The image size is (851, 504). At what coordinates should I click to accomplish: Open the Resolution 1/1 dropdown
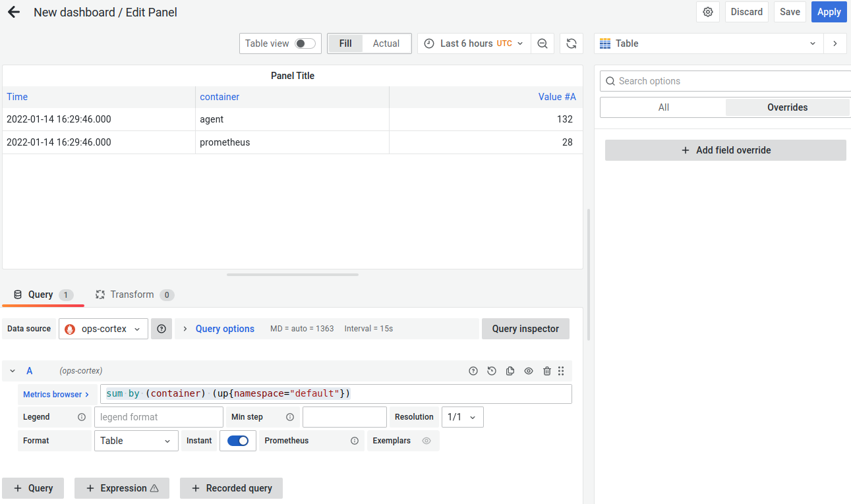point(463,417)
